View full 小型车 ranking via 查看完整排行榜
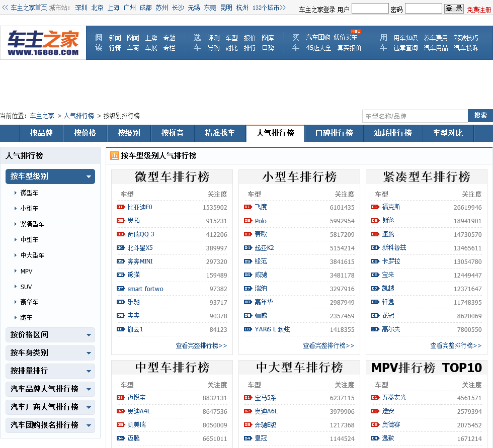This screenshot has height=448, width=493. tap(328, 345)
